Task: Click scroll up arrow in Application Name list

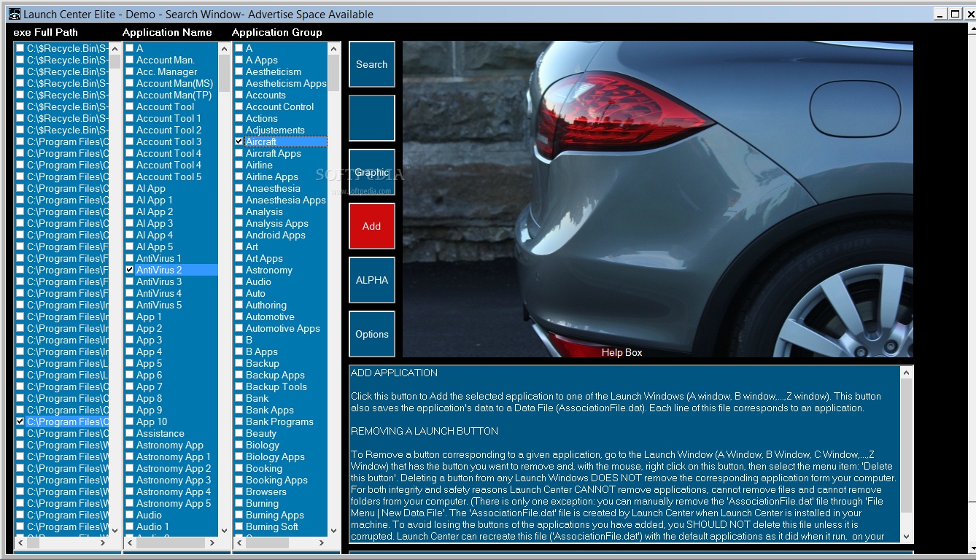Action: tap(224, 48)
